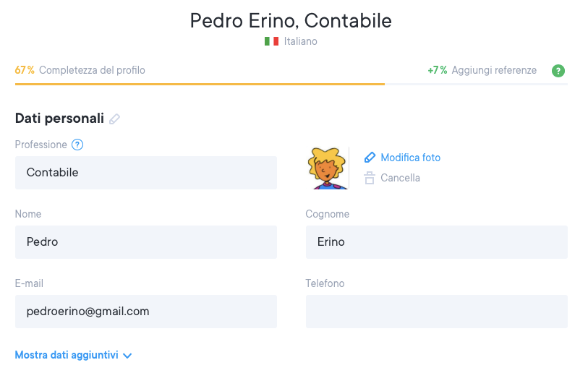Click the green question mark help icon

pyautogui.click(x=558, y=71)
